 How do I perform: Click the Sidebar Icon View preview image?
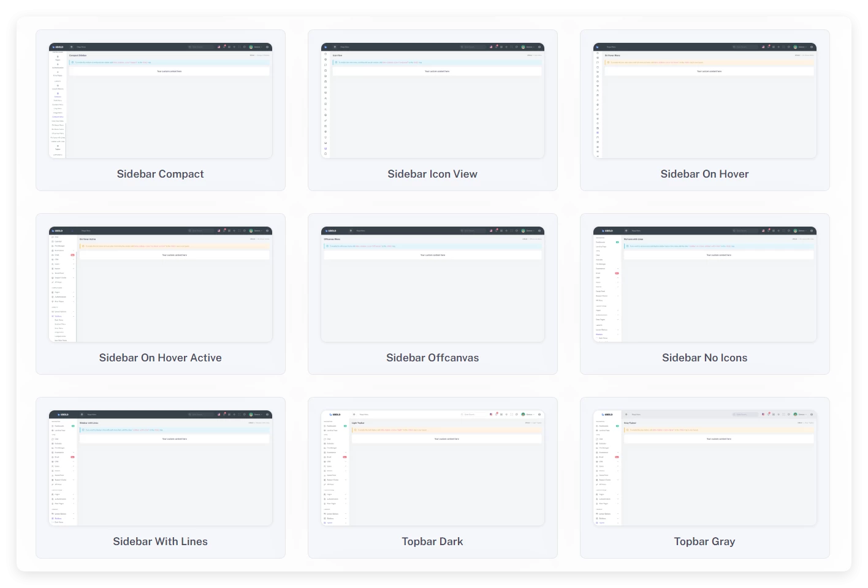(x=432, y=101)
